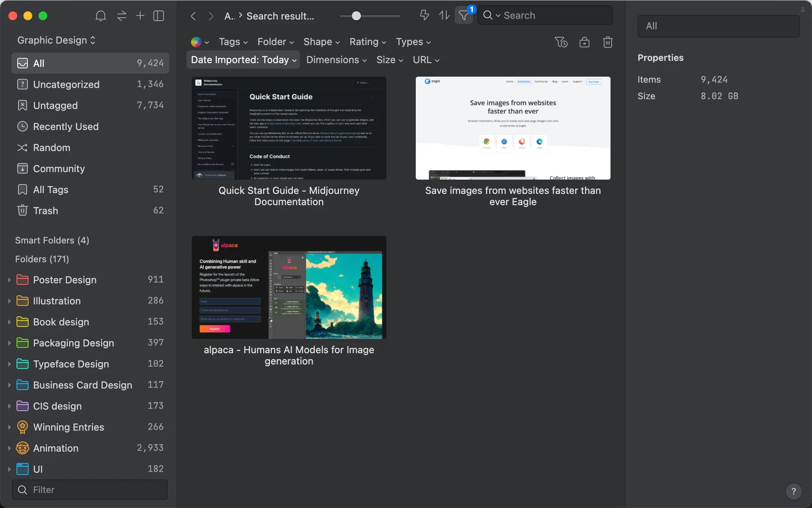Viewport: 812px width, 508px height.
Task: Select the Animation folder
Action: coord(90,448)
